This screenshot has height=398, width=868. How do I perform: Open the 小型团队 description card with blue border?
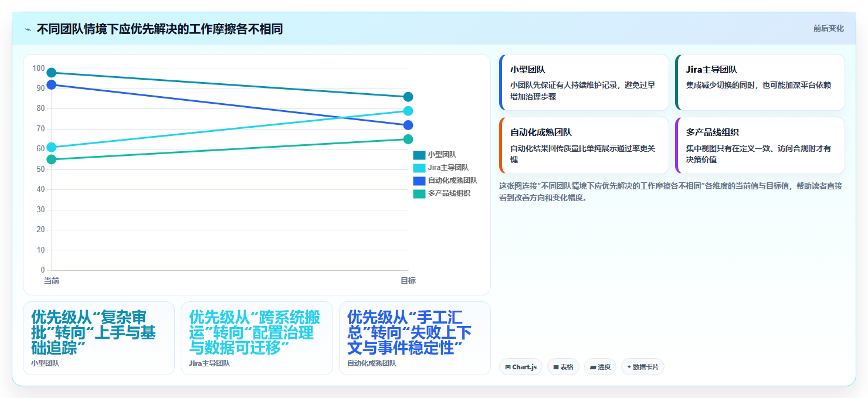click(584, 83)
